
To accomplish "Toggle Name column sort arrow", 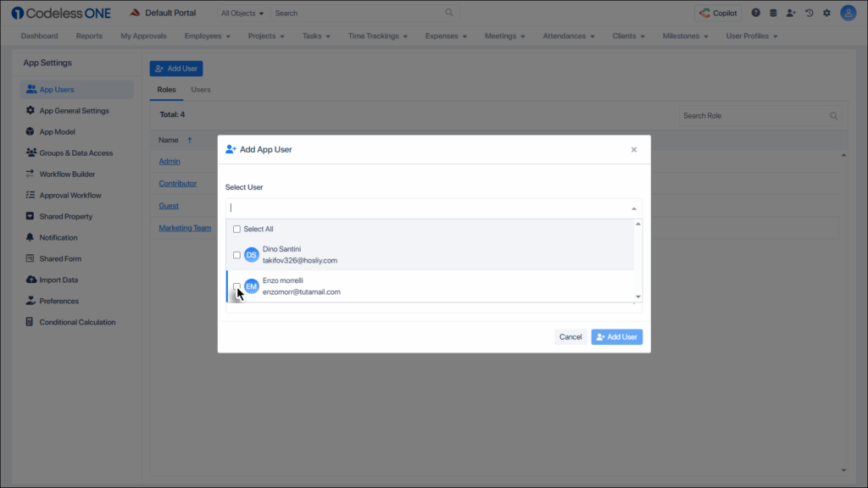I will click(189, 140).
